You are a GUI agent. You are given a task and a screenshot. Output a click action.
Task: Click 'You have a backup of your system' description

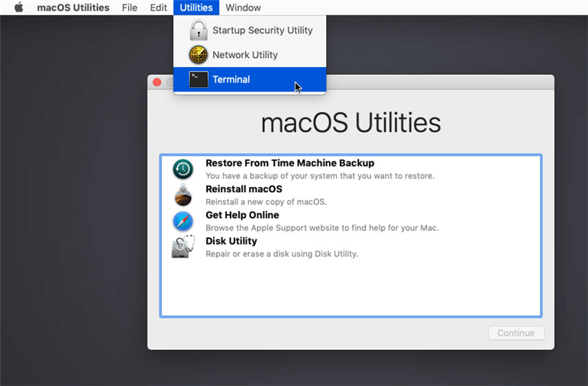pos(320,175)
